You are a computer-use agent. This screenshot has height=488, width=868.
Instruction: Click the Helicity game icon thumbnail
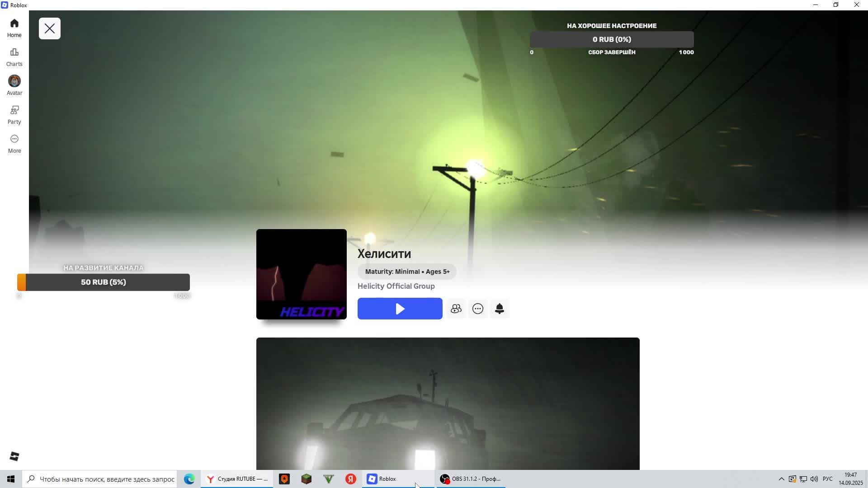coord(301,274)
